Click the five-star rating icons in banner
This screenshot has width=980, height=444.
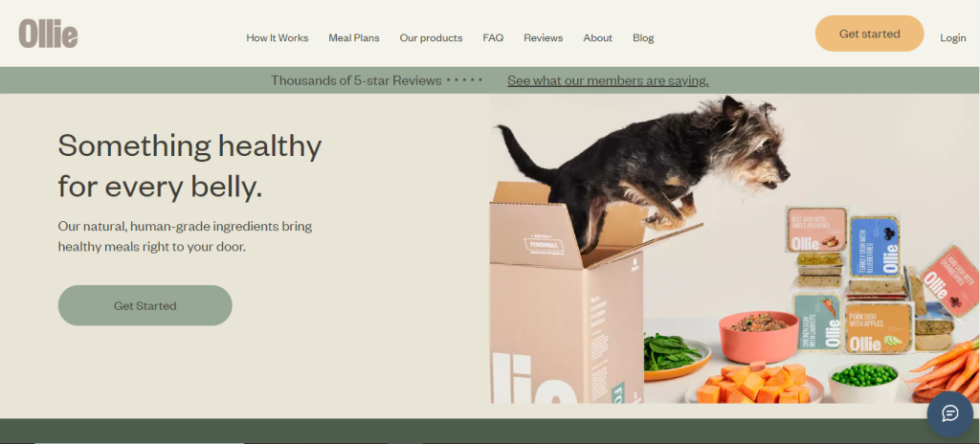[x=464, y=80]
